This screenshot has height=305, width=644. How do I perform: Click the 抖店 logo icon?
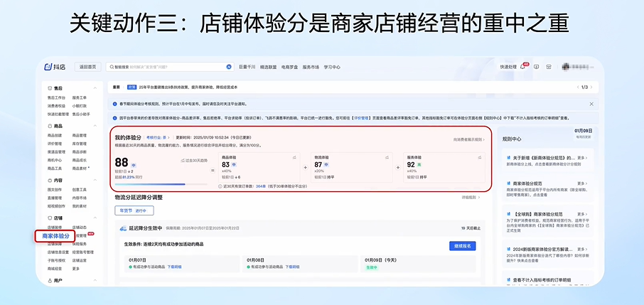(48, 67)
